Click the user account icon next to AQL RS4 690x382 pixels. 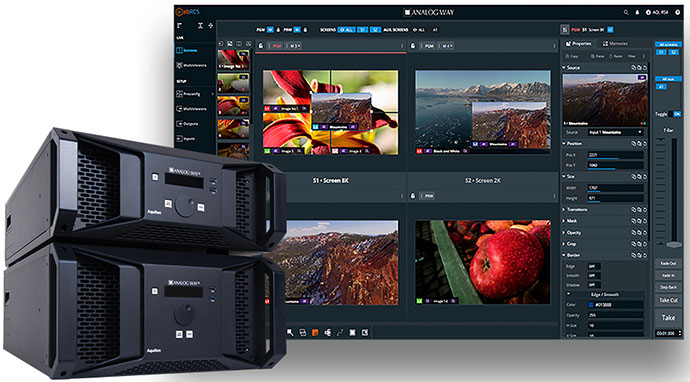(x=648, y=12)
